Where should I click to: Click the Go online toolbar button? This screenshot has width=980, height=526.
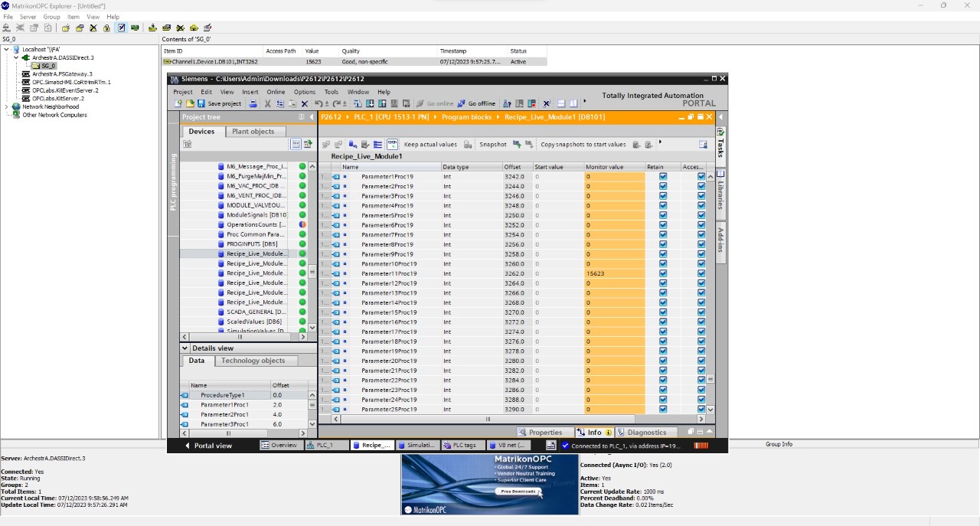pyautogui.click(x=434, y=103)
